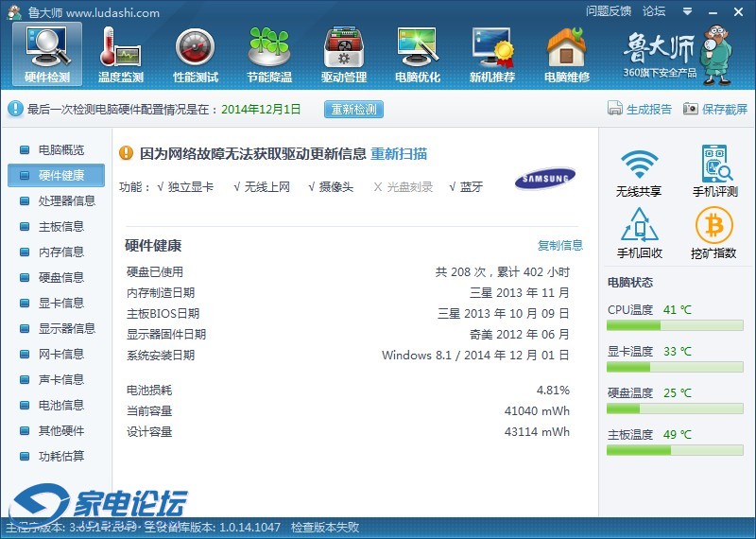
Task: Click the CPU温度 green temperature bar
Action: [x=675, y=325]
